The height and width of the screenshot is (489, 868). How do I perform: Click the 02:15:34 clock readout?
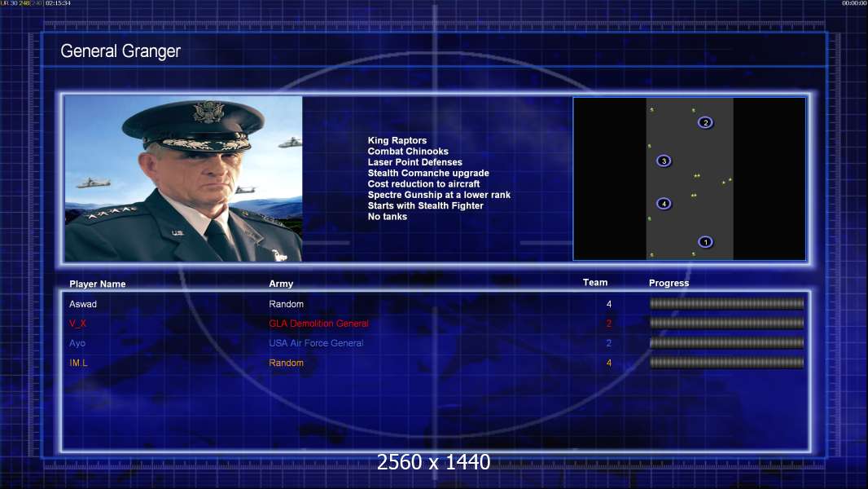click(58, 3)
